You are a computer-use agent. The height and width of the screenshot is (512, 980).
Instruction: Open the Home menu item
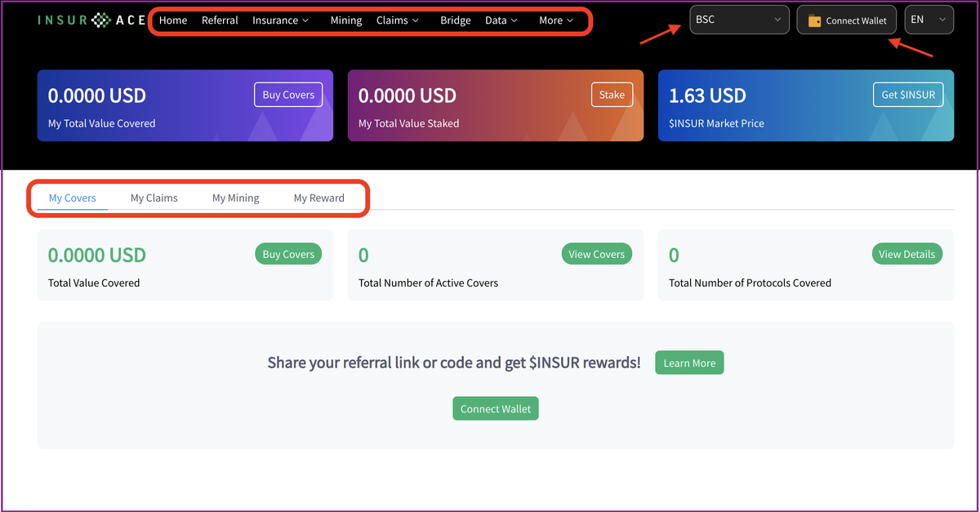click(x=173, y=20)
